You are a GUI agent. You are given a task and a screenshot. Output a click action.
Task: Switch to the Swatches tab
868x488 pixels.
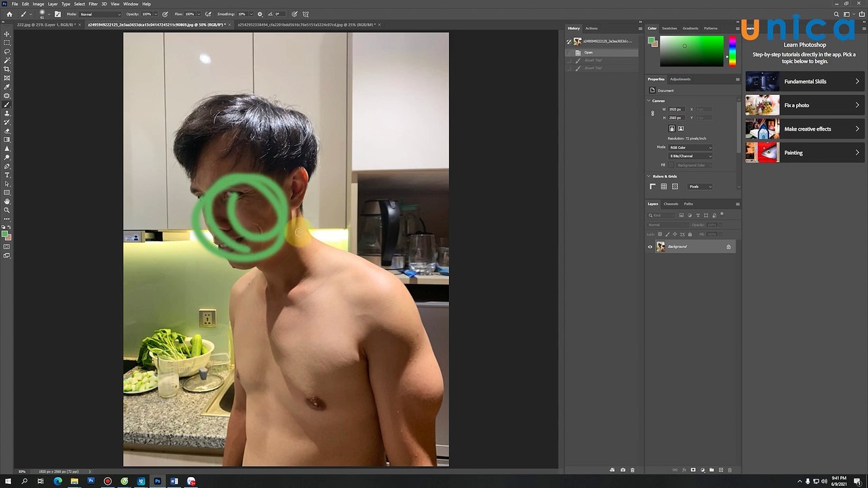click(669, 28)
